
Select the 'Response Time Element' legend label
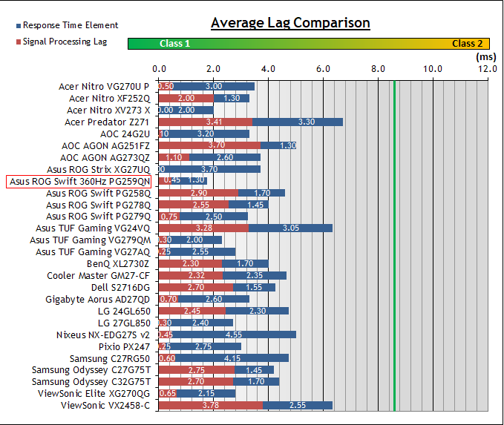point(71,25)
